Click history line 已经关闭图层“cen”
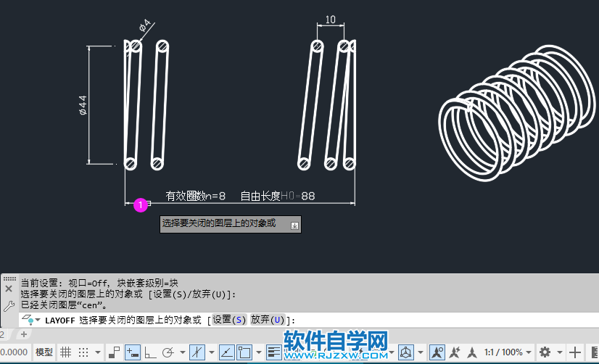The height and width of the screenshot is (364, 599). (x=64, y=305)
